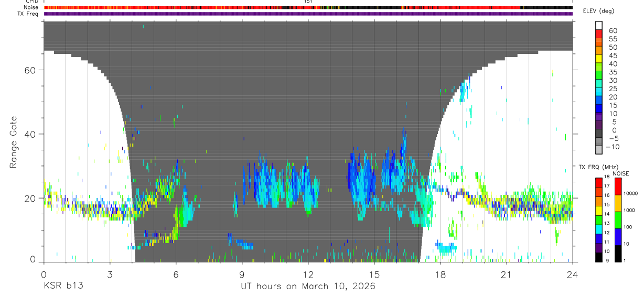Click the purple TX Freq strip above the plot
The image size is (644, 297).
308,14
